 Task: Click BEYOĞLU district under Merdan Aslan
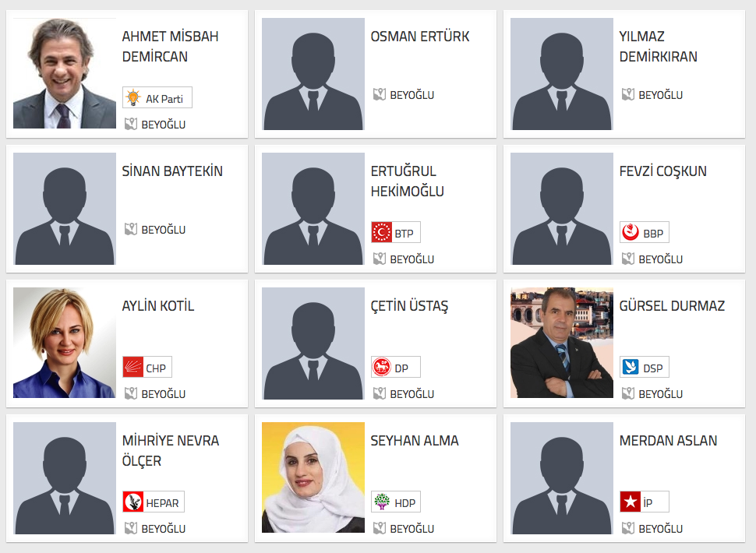point(661,528)
